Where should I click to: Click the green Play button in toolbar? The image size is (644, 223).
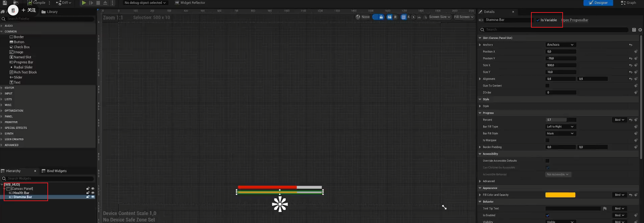coord(84,3)
